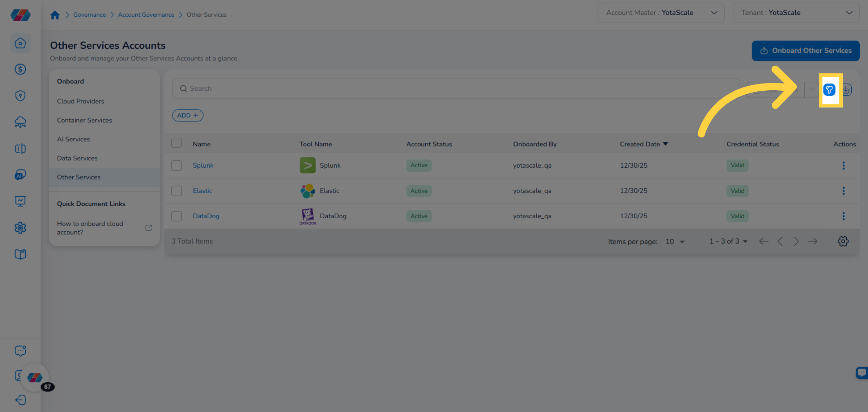Open the DataDog account link
This screenshot has width=868, height=412.
[206, 216]
